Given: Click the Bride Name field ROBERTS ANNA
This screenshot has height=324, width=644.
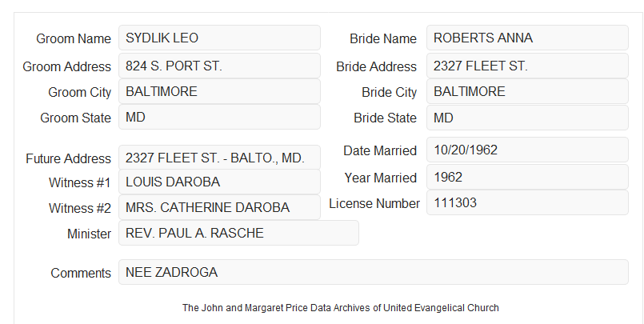Looking at the screenshot, I should 527,38.
